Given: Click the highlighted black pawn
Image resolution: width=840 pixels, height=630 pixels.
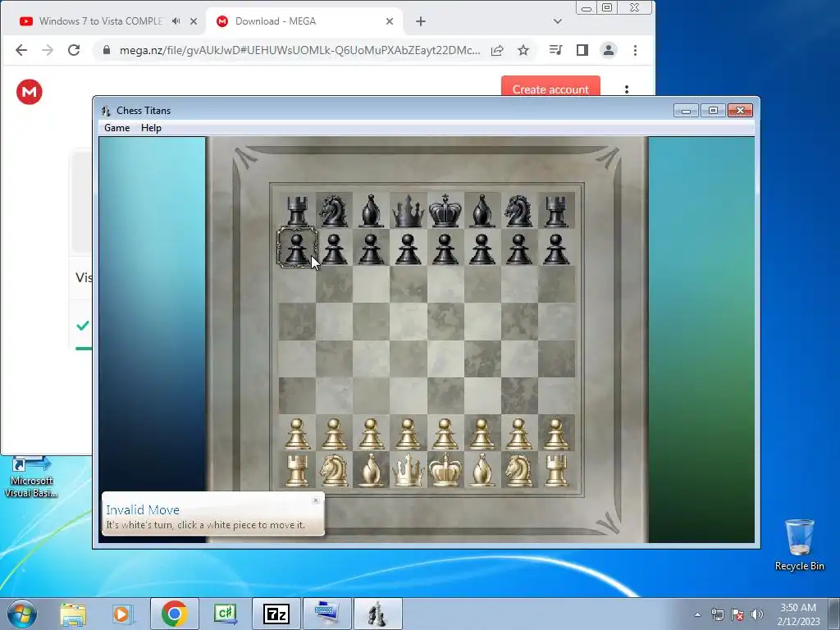Looking at the screenshot, I should coord(297,248).
